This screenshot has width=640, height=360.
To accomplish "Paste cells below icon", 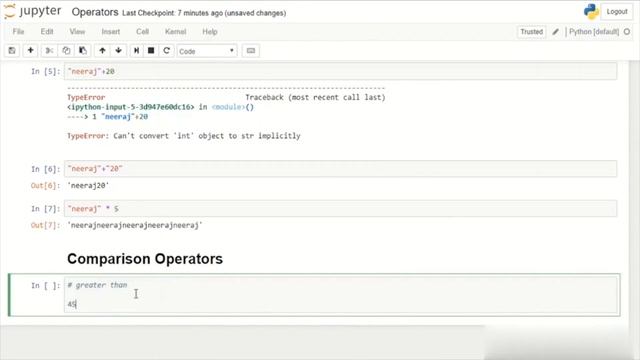I will (x=83, y=51).
